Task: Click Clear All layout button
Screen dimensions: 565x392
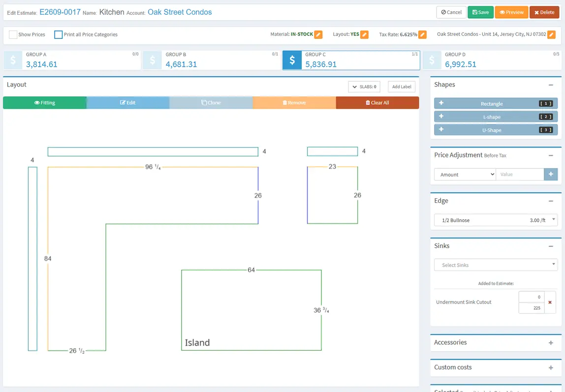Action: [x=377, y=103]
